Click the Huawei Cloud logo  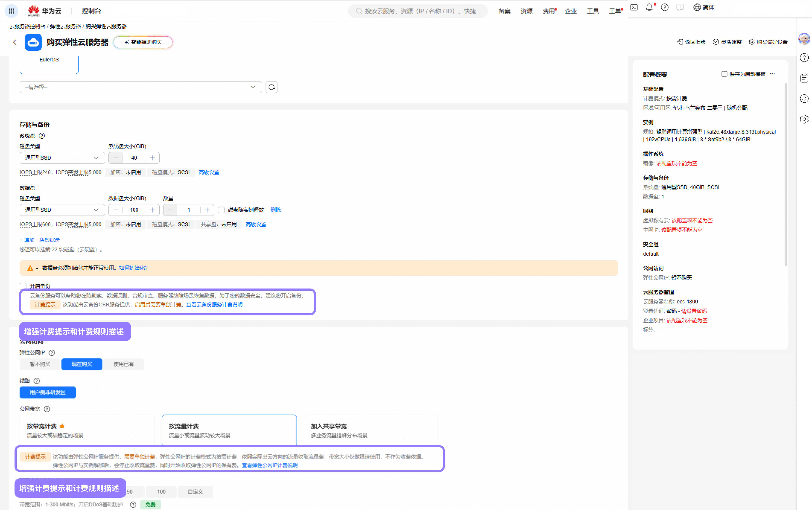point(45,11)
